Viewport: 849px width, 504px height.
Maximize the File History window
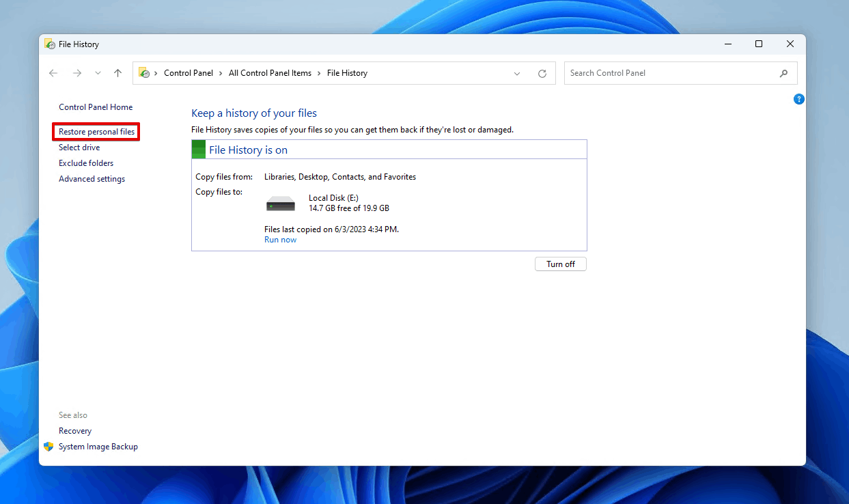tap(758, 44)
